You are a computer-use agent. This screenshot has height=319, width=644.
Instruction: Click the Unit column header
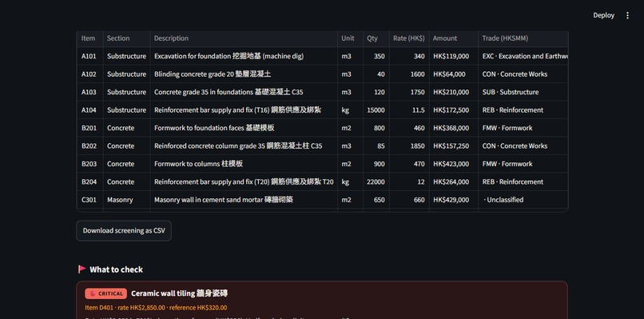pyautogui.click(x=350, y=38)
